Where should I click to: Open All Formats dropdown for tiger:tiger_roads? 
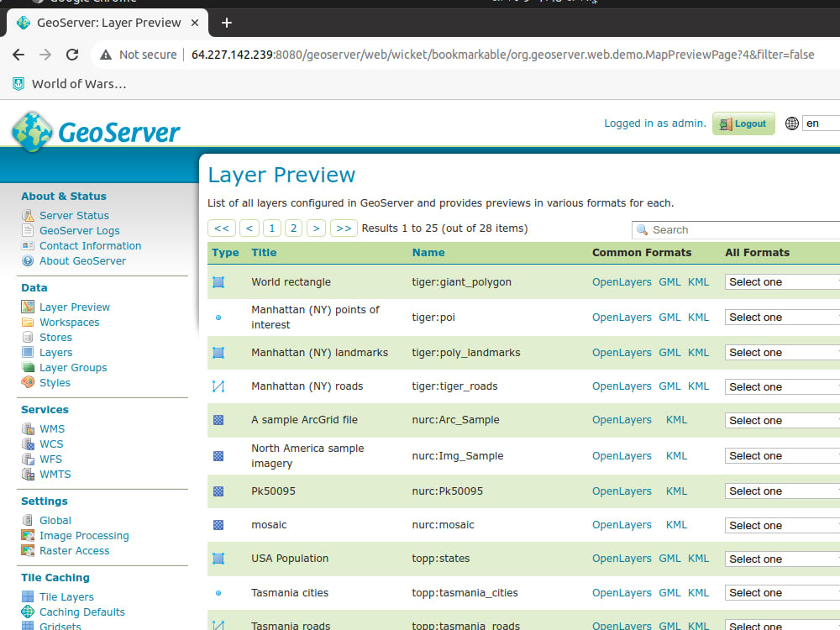tap(782, 386)
